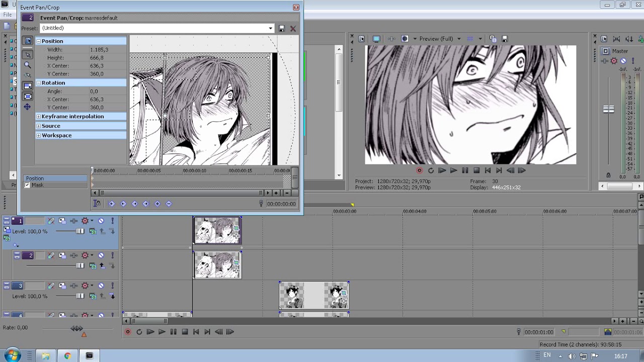Expand Keyframe interpolation section
This screenshot has height=362, width=644.
click(38, 116)
